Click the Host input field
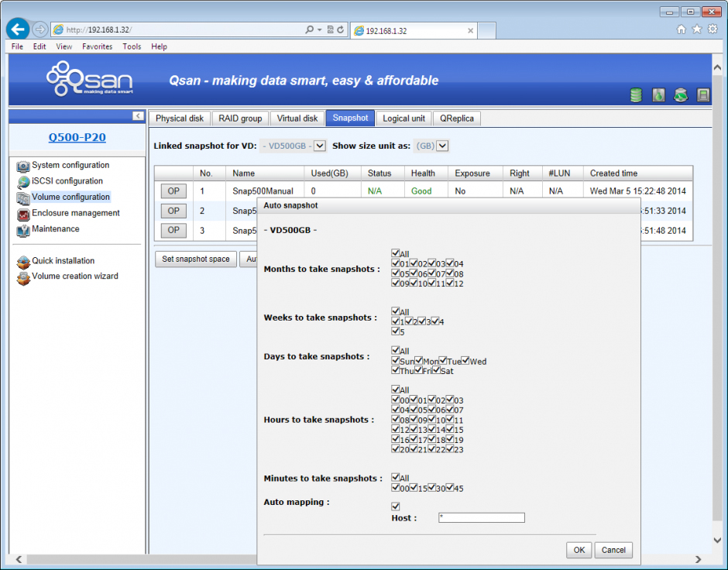728x570 pixels. click(x=482, y=517)
